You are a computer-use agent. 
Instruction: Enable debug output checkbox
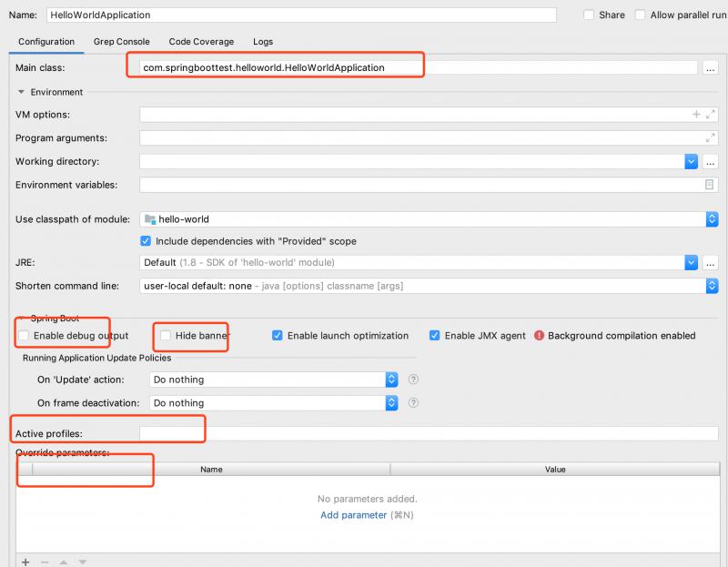(24, 335)
